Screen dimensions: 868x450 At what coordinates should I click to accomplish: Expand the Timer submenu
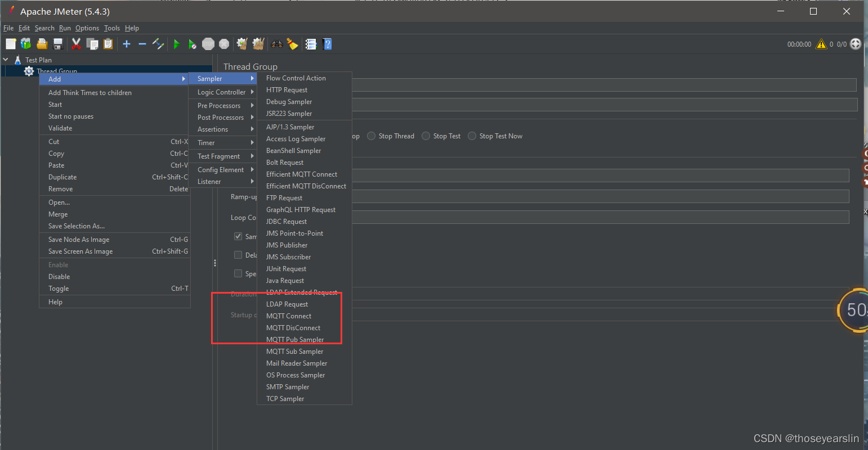pyautogui.click(x=222, y=143)
